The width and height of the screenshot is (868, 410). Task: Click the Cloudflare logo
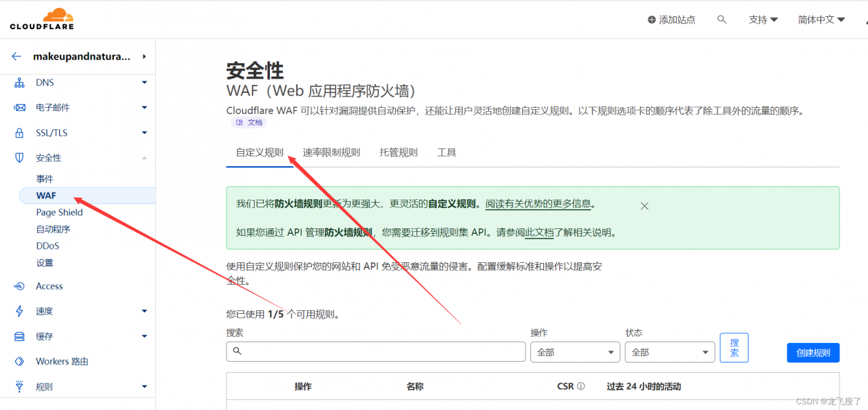click(41, 18)
